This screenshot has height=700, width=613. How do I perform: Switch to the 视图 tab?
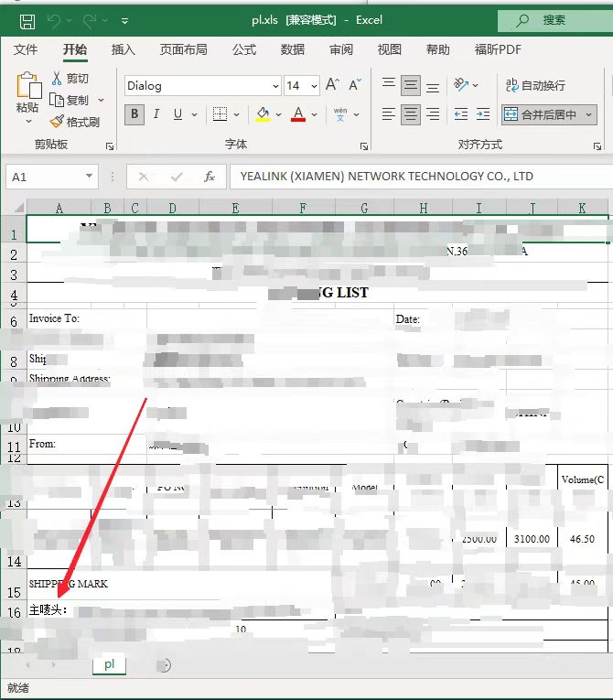(390, 49)
